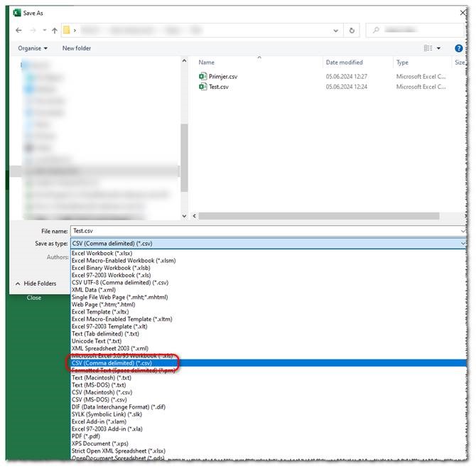Choose XPS Document (*.xps) type
This screenshot has width=476, height=469.
(x=100, y=444)
